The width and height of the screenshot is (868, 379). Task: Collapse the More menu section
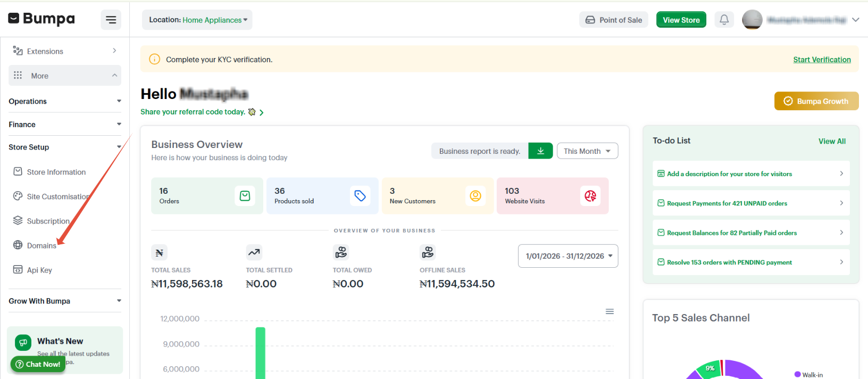click(64, 76)
